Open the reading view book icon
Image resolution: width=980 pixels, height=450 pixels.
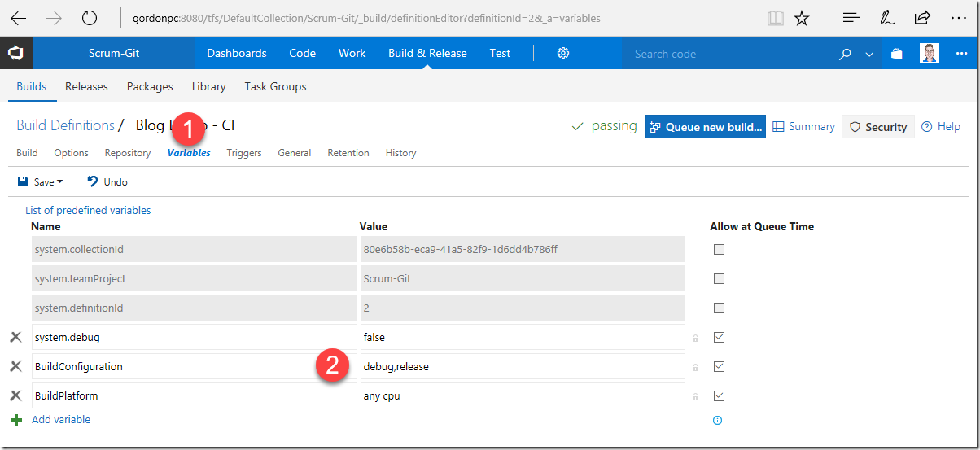tap(775, 18)
